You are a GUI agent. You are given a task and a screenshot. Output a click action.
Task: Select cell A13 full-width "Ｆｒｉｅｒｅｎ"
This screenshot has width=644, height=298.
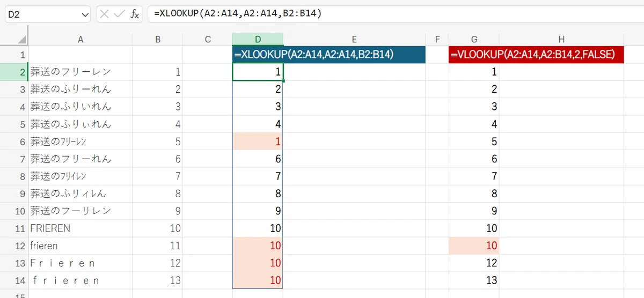(80, 263)
